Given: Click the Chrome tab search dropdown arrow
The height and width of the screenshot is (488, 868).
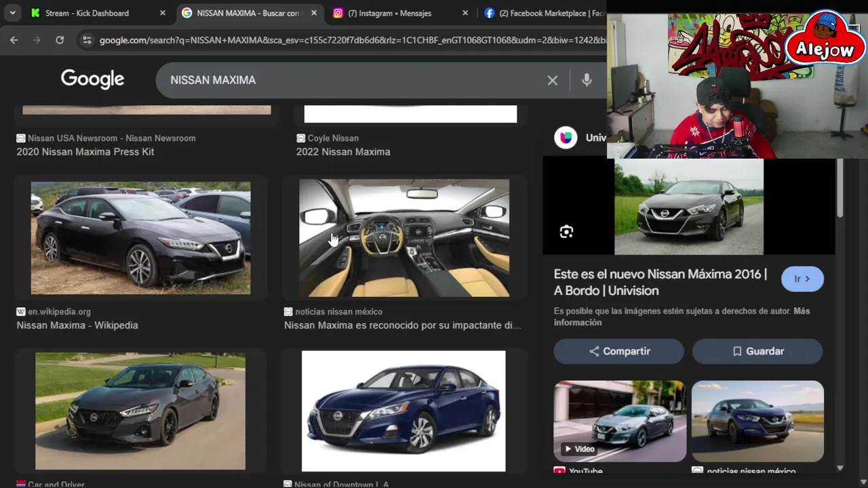Looking at the screenshot, I should pyautogui.click(x=12, y=13).
